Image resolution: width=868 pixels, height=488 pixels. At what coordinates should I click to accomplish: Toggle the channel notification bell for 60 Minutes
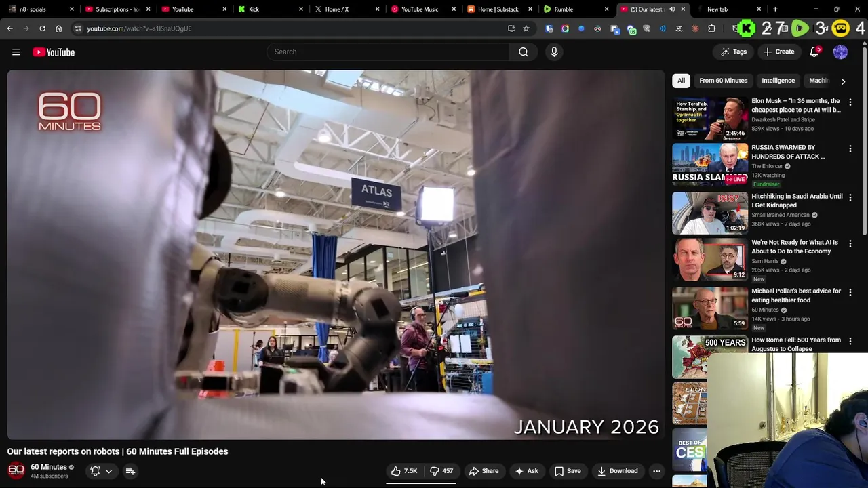point(96,471)
